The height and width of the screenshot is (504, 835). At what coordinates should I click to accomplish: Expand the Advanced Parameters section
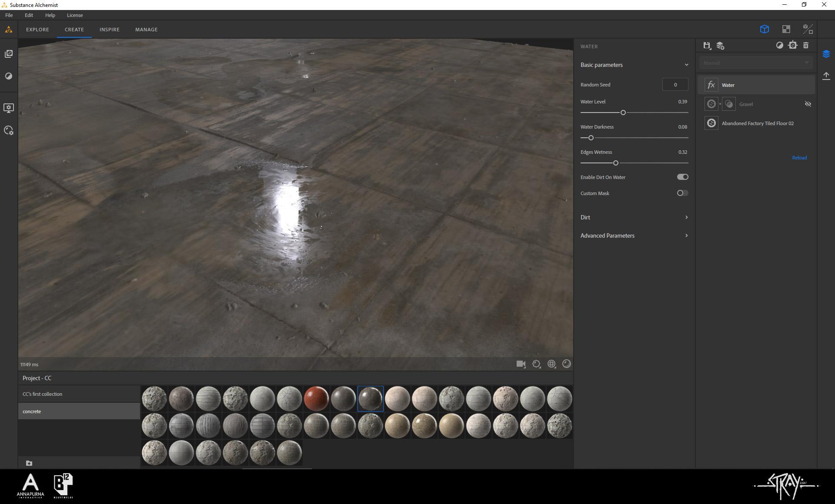(x=686, y=235)
